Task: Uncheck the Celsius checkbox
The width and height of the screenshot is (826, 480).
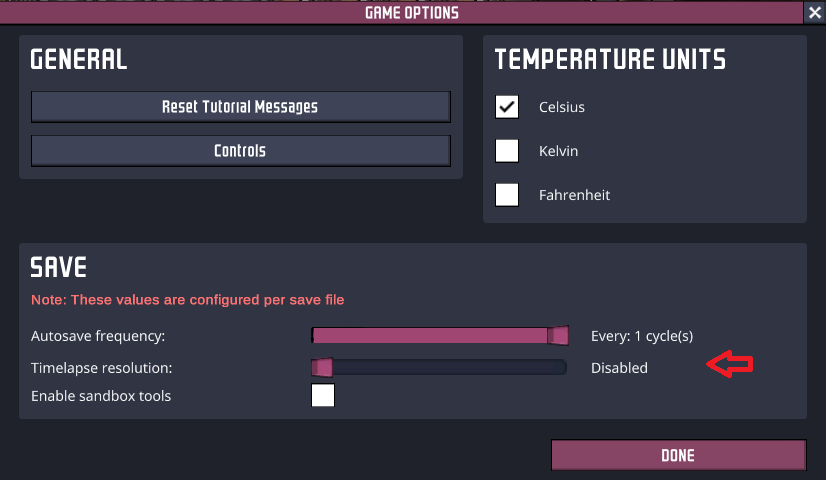Action: point(507,106)
